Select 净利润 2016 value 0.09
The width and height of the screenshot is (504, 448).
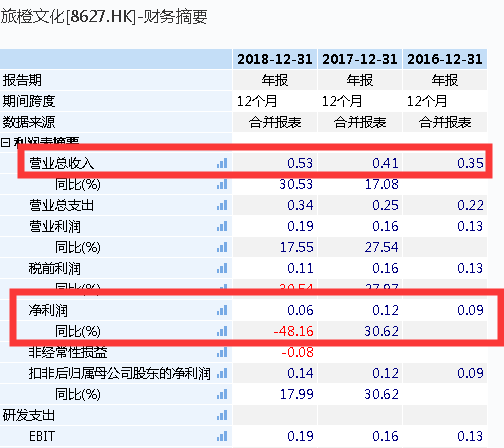(470, 310)
